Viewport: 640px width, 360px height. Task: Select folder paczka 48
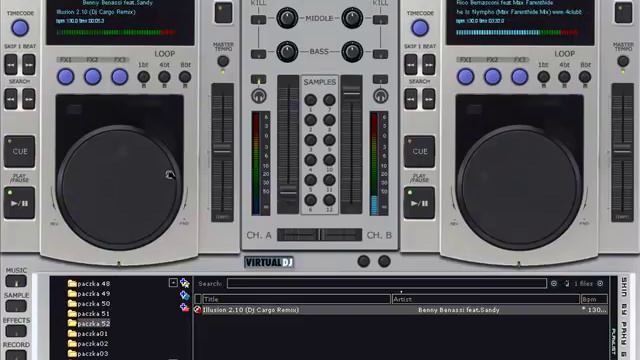pyautogui.click(x=89, y=283)
